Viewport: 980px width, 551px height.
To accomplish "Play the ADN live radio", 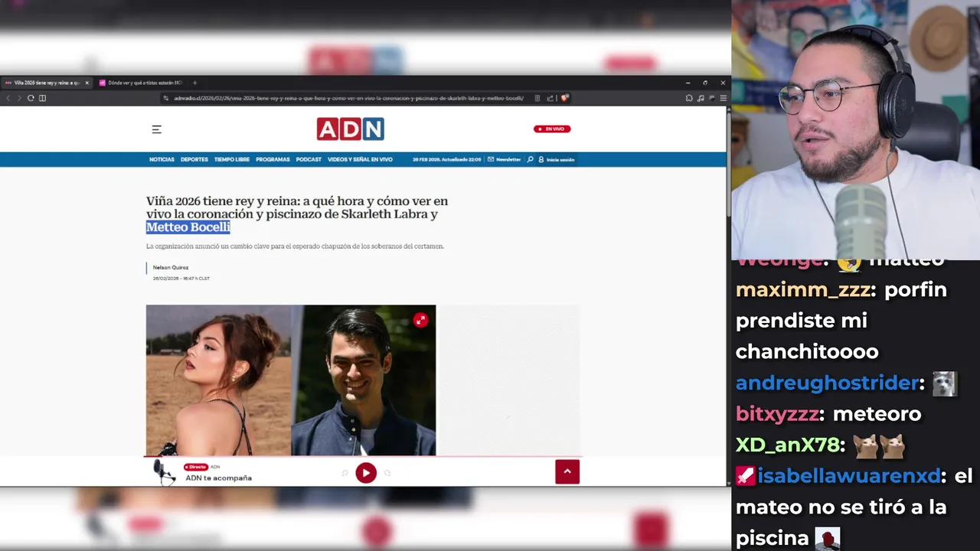I will point(366,473).
